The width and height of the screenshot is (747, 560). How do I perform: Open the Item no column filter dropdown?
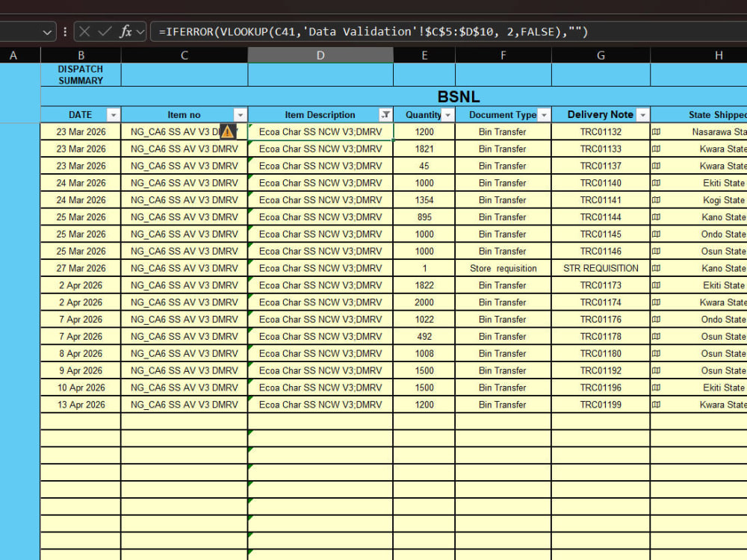coord(240,115)
